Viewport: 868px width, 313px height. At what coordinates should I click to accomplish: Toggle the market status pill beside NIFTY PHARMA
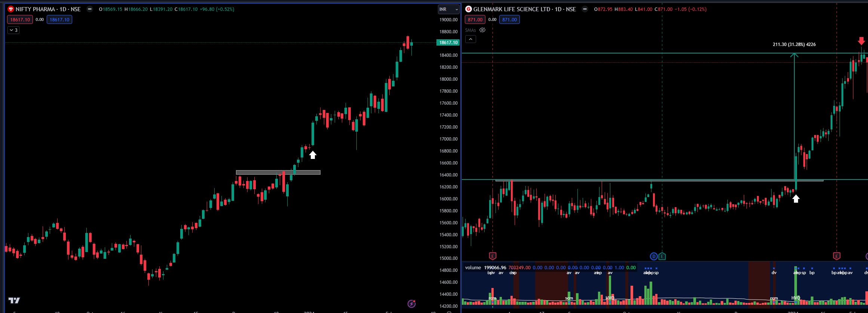coord(89,9)
